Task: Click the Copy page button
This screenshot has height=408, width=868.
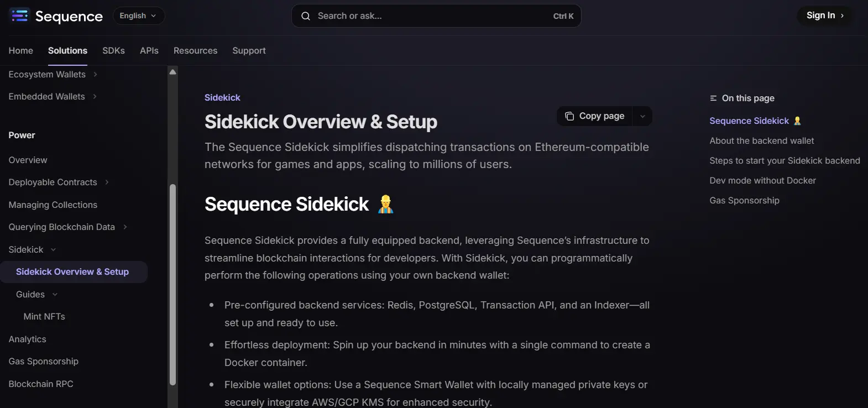Action: pyautogui.click(x=594, y=116)
